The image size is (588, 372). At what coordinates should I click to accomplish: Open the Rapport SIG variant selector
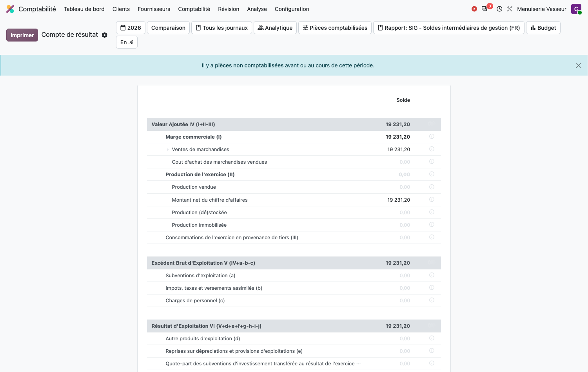tap(448, 28)
